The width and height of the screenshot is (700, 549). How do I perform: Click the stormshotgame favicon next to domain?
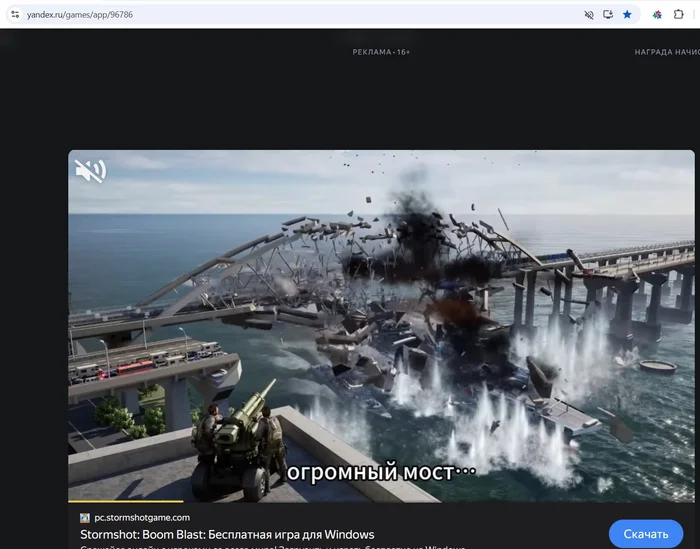tap(85, 517)
